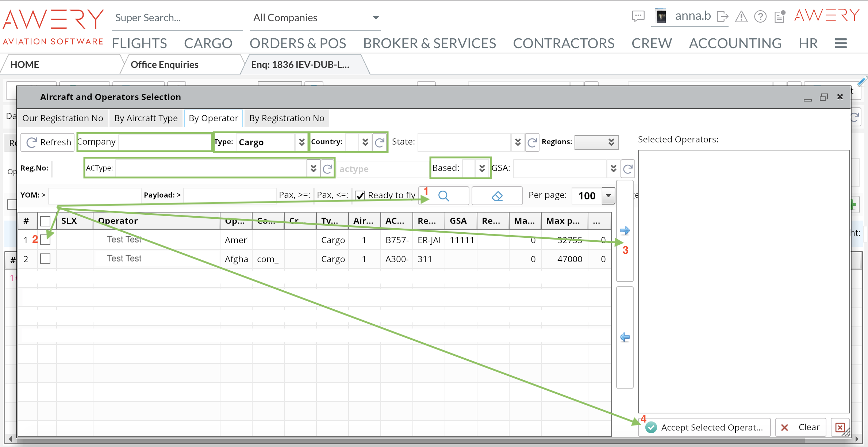This screenshot has height=447, width=868.
Task: Click the magnifier search icon button
Action: tap(443, 196)
